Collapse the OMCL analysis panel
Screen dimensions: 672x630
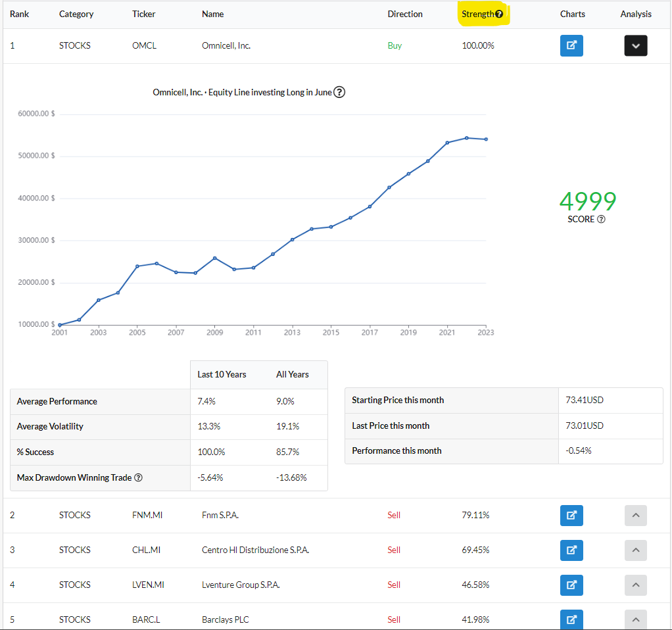[x=636, y=45]
